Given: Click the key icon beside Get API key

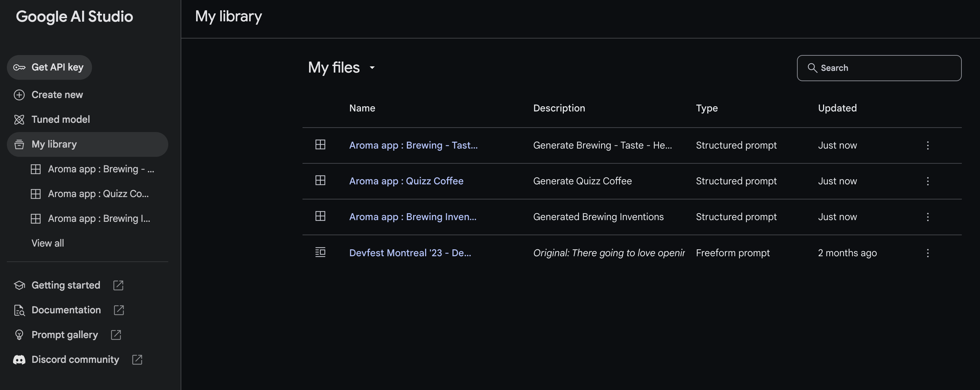Looking at the screenshot, I should (19, 67).
